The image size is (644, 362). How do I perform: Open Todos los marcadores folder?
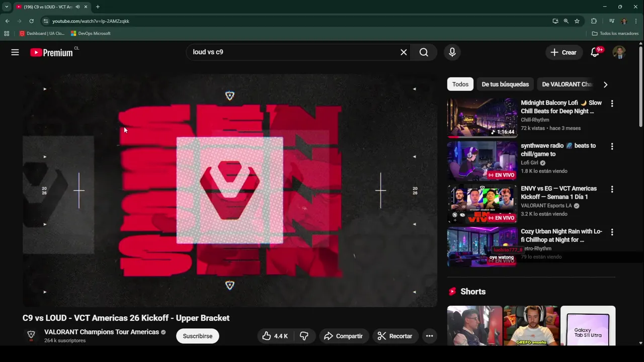point(615,34)
